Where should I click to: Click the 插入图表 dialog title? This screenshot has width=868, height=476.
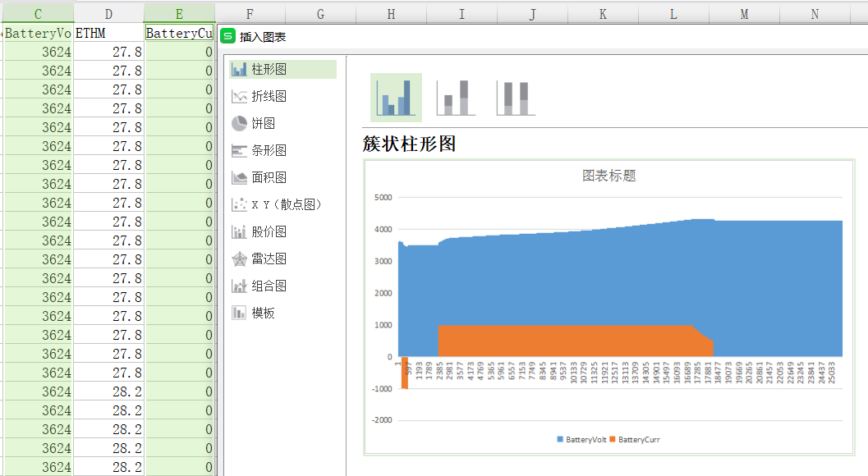pos(263,37)
